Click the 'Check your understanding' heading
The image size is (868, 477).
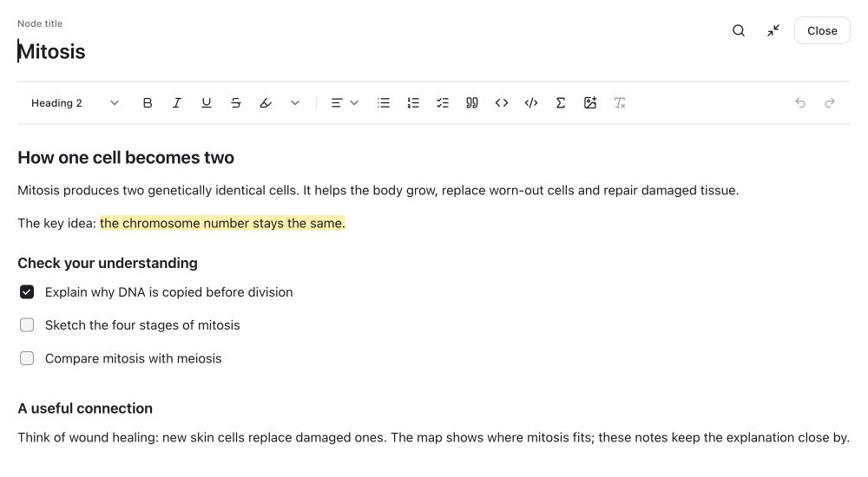click(x=108, y=263)
